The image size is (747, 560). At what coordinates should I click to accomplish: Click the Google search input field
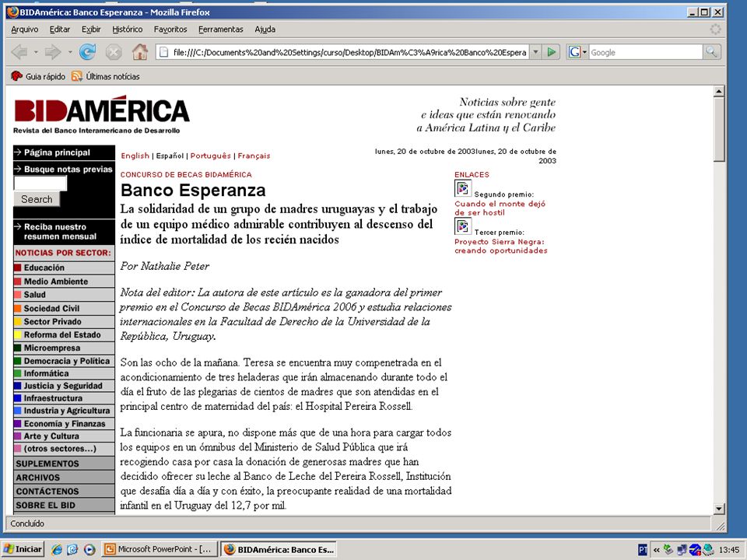(x=646, y=52)
